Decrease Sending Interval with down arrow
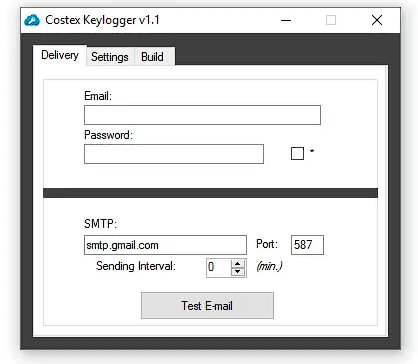 (238, 272)
